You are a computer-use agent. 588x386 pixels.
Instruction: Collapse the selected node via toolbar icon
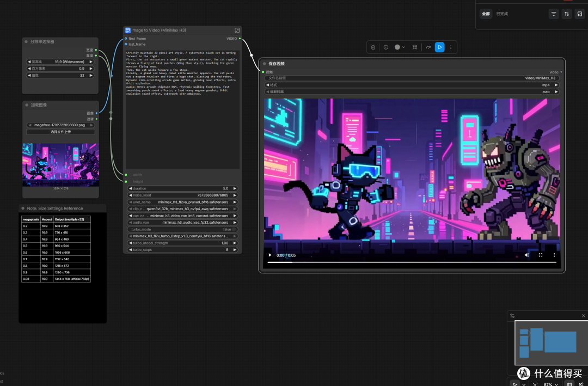[415, 47]
